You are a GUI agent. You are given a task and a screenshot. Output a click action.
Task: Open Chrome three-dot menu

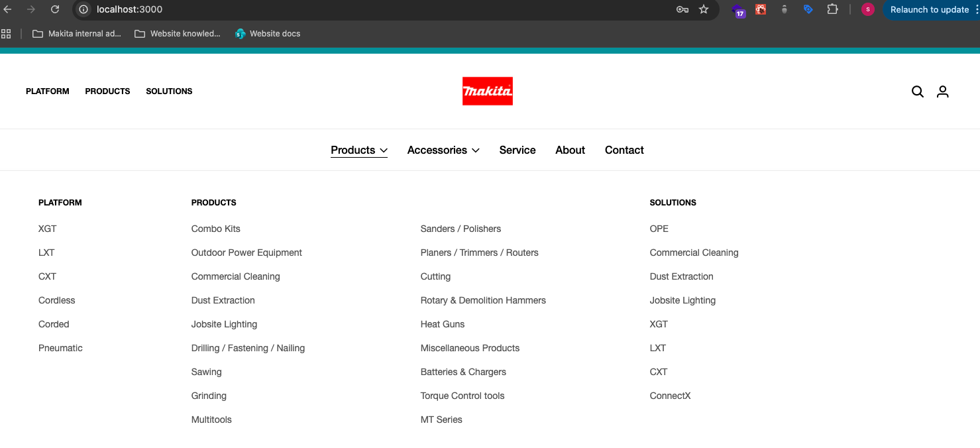coord(977,9)
